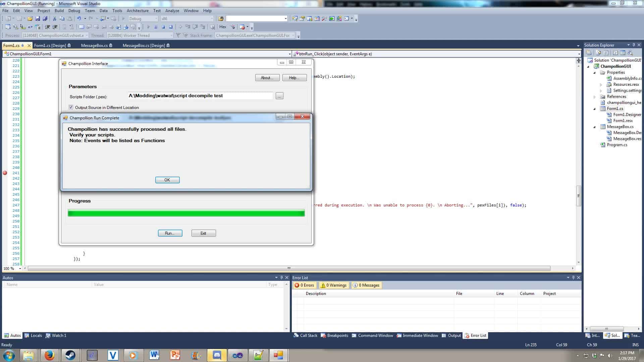Open Steam from the taskbar
Image resolution: width=644 pixels, height=362 pixels.
[x=70, y=355]
